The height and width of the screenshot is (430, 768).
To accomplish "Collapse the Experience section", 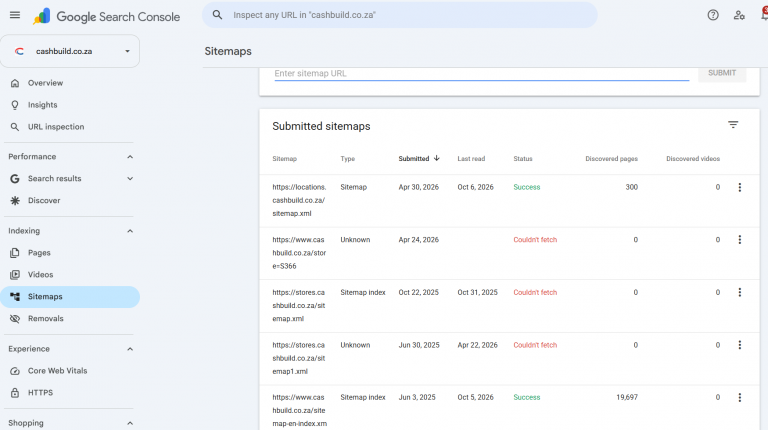I will pyautogui.click(x=130, y=349).
